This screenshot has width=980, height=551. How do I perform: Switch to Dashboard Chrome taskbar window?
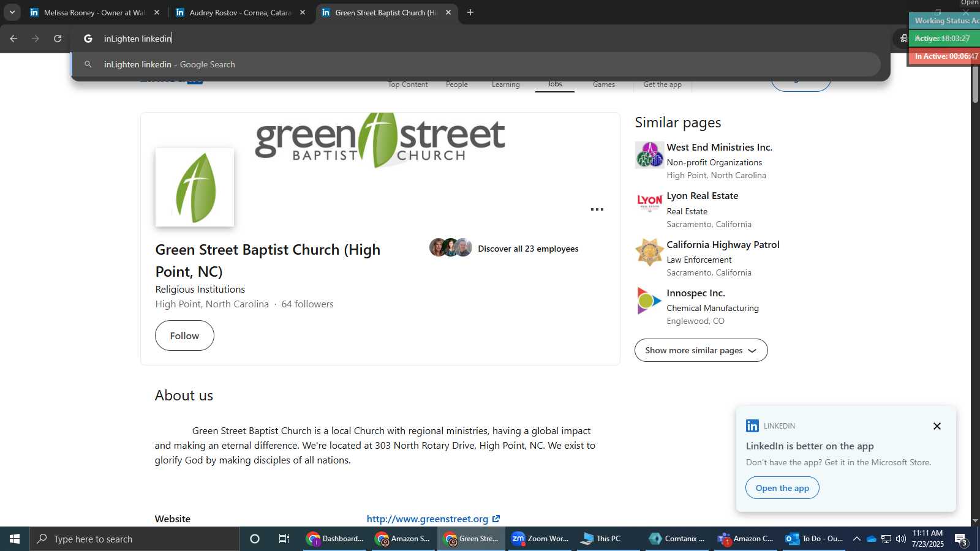coord(335,539)
